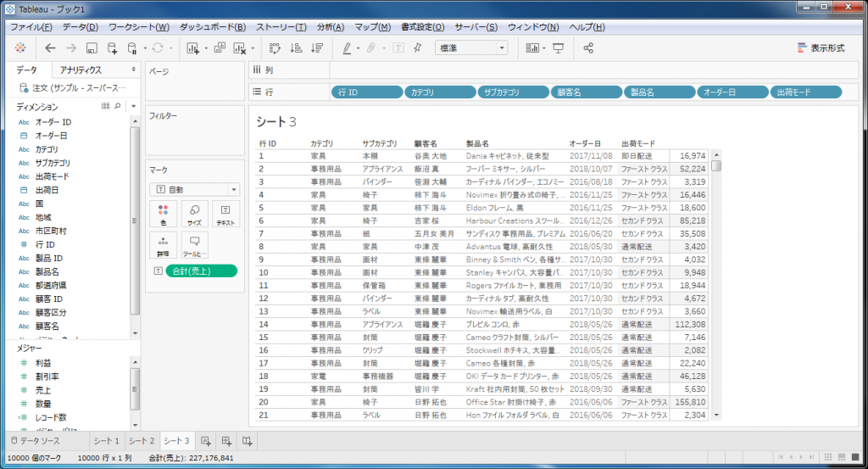868x469 pixels.
Task: Sort ascending using the toolbar icon
Action: tap(297, 48)
